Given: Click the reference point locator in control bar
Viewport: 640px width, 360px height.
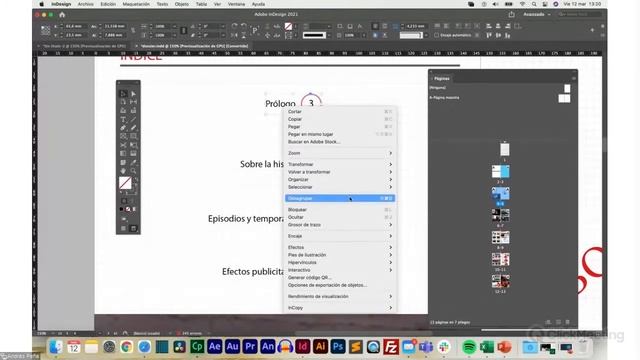Looking at the screenshot, I should (x=45, y=31).
